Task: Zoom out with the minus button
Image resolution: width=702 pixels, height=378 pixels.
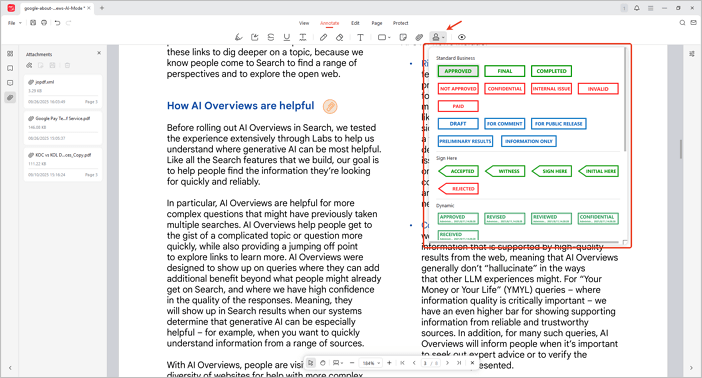Action: click(352, 363)
